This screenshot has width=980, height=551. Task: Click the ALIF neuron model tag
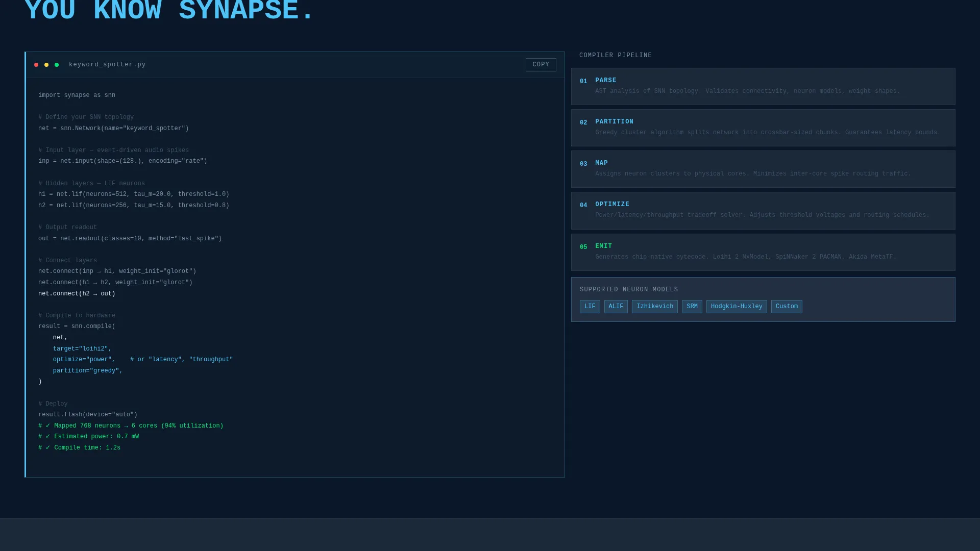tap(616, 307)
